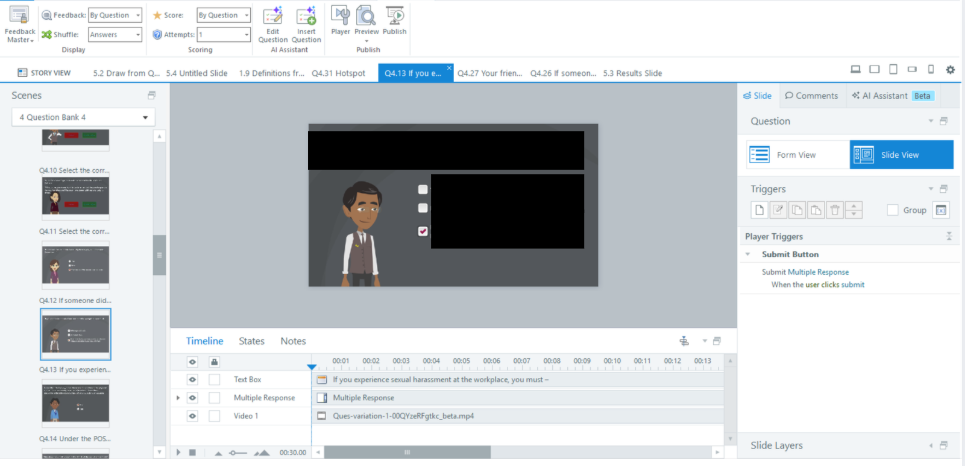Click the copy trigger icon

click(x=797, y=210)
